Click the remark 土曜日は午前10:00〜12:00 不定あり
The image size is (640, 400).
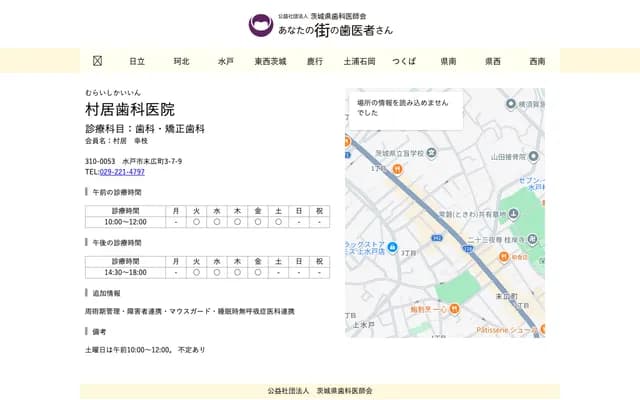pyautogui.click(x=145, y=350)
